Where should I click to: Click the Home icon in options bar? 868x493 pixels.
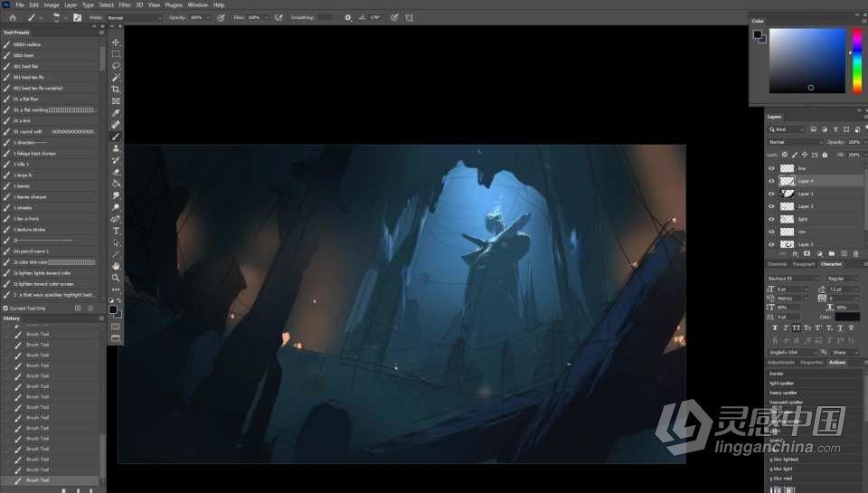[x=13, y=18]
